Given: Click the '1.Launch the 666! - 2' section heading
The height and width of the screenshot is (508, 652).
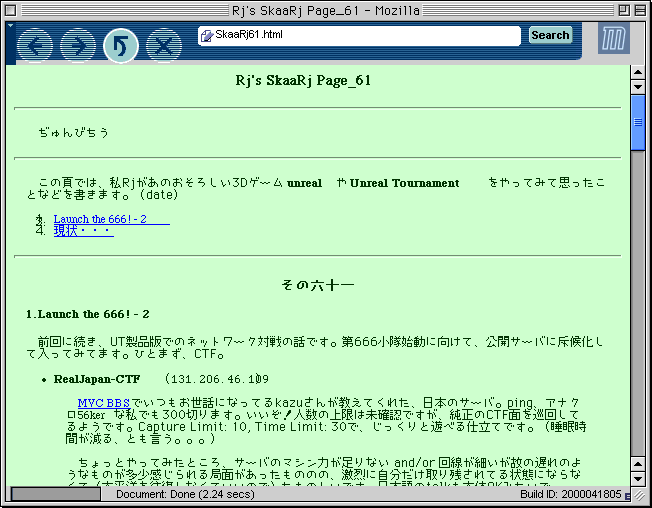Looking at the screenshot, I should tap(87, 314).
